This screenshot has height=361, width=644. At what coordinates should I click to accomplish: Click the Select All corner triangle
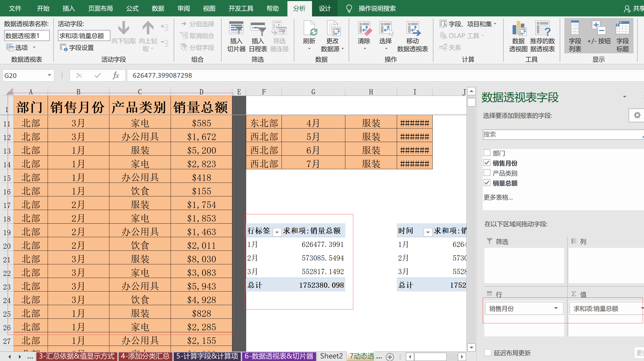coord(9,92)
